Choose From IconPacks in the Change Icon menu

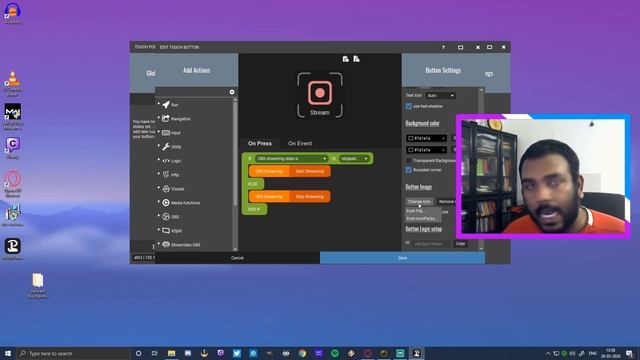[423, 219]
